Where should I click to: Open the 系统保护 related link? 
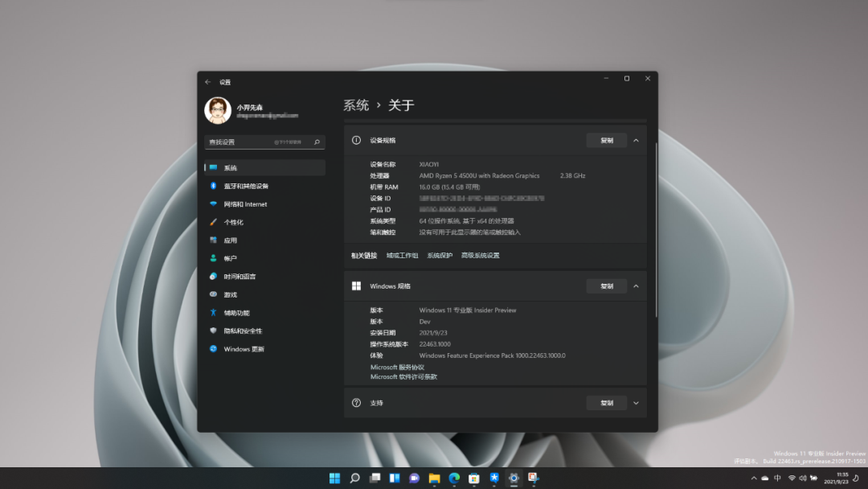click(440, 255)
